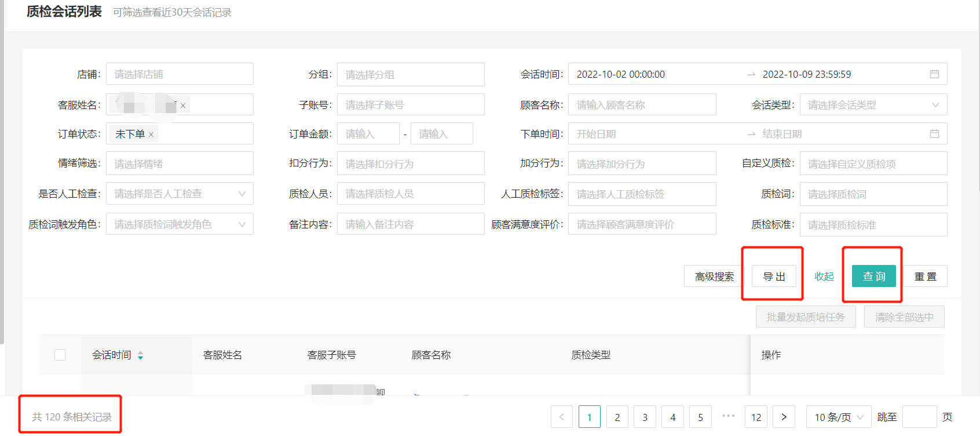The width and height of the screenshot is (980, 436).
Task: Click the 查询 button
Action: point(874,276)
